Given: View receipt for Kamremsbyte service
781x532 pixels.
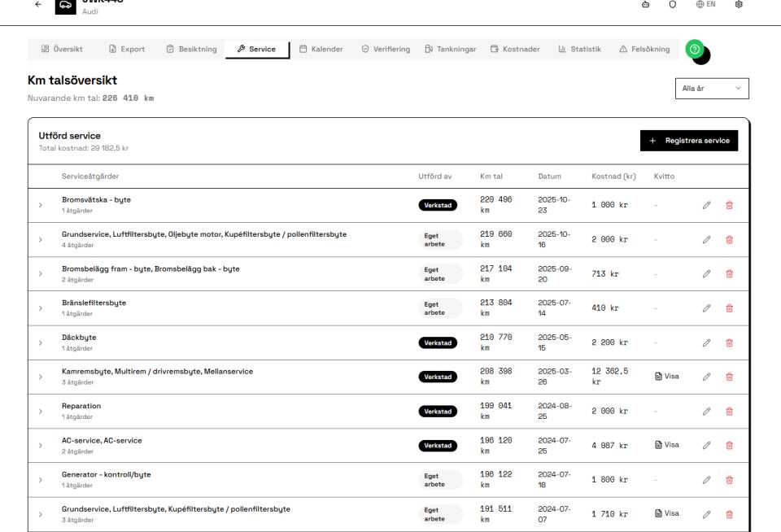Looking at the screenshot, I should [666, 377].
